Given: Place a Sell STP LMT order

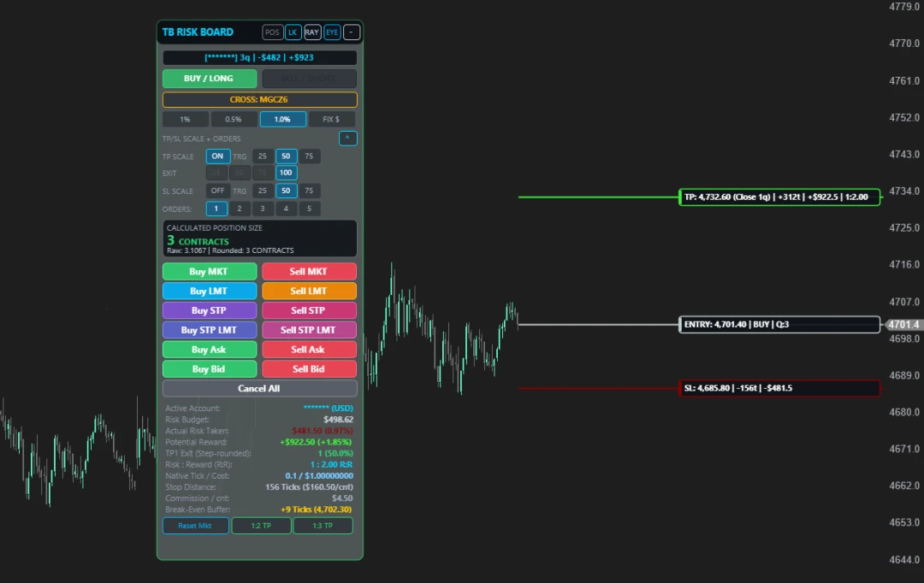Looking at the screenshot, I should [x=309, y=330].
